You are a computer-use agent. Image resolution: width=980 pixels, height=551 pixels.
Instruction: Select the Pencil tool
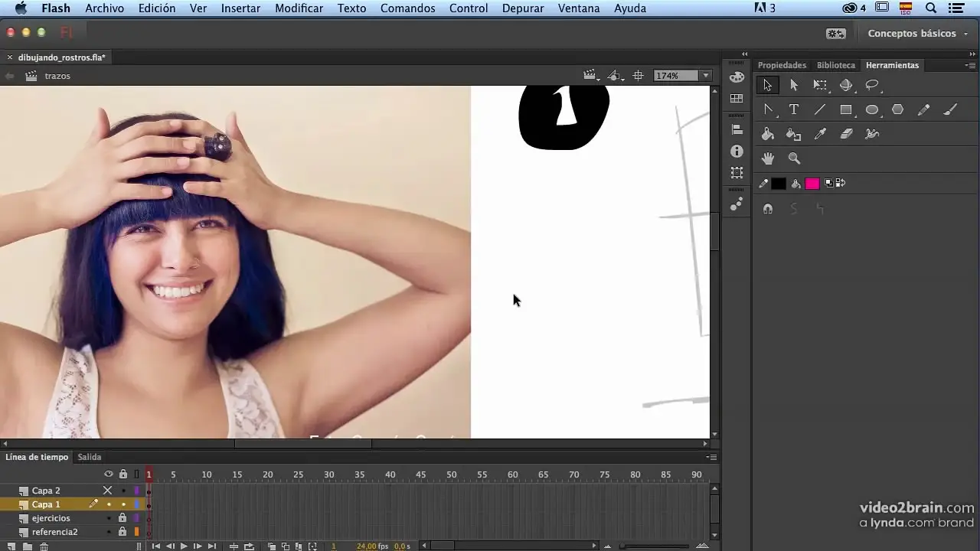click(924, 109)
